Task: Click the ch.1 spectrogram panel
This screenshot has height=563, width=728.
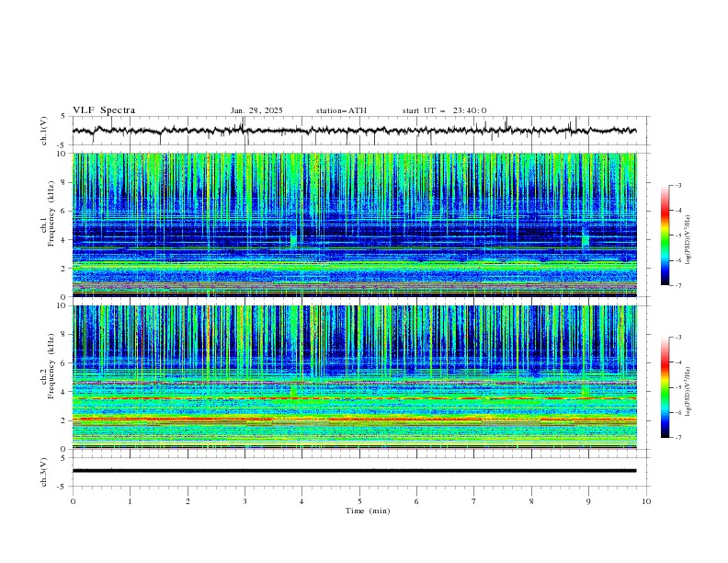Action: click(355, 224)
